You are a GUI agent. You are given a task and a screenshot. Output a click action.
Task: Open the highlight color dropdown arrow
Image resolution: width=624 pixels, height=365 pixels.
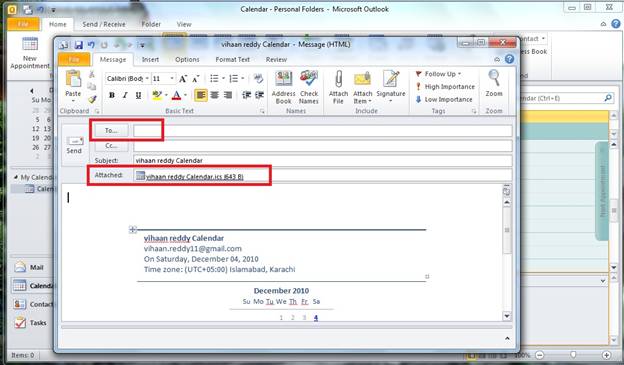[x=166, y=96]
